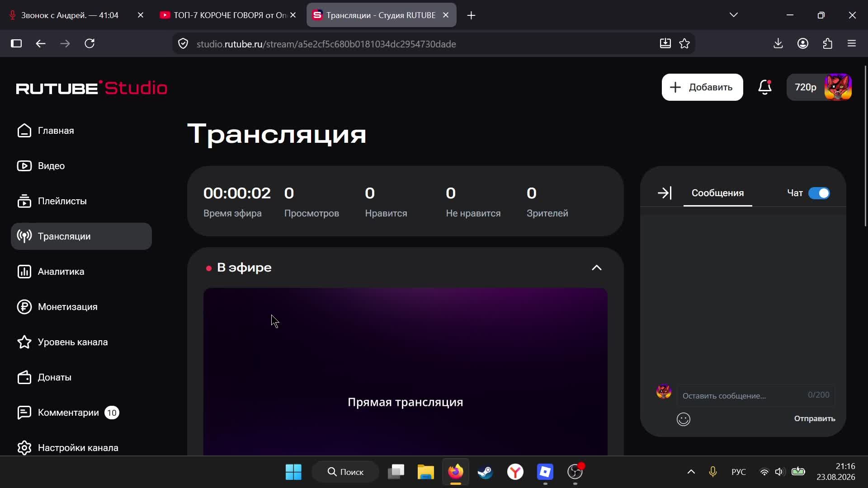This screenshot has height=488, width=868.
Task: Click Отправить to send message
Action: coord(815,419)
